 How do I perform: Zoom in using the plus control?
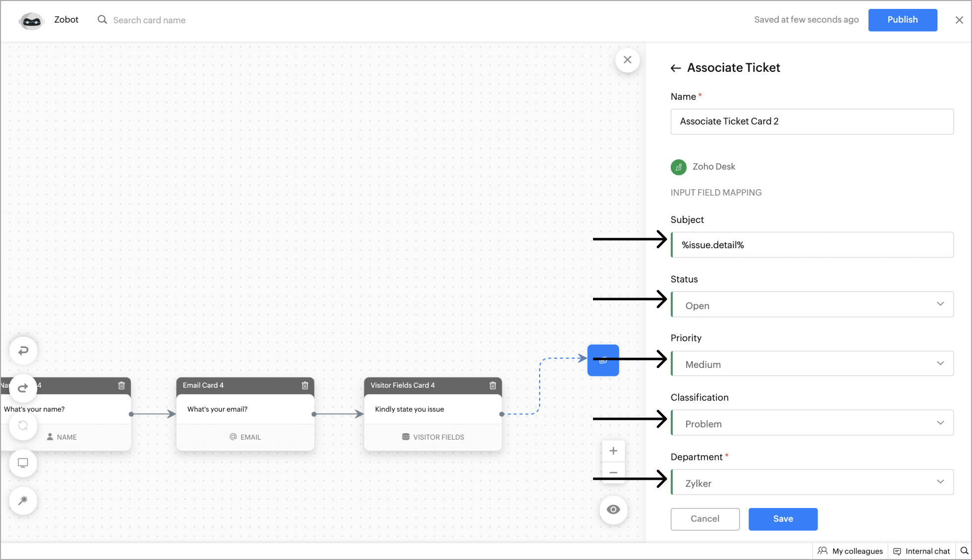coord(613,450)
